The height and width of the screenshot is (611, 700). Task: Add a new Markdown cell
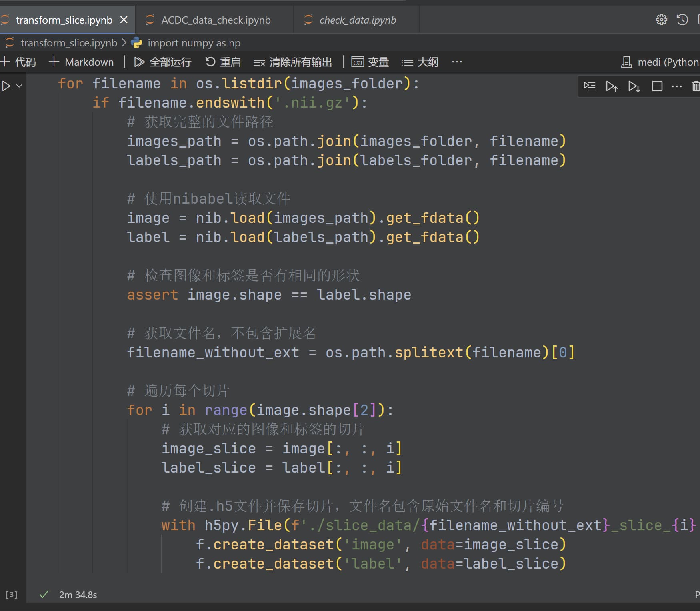click(x=81, y=62)
